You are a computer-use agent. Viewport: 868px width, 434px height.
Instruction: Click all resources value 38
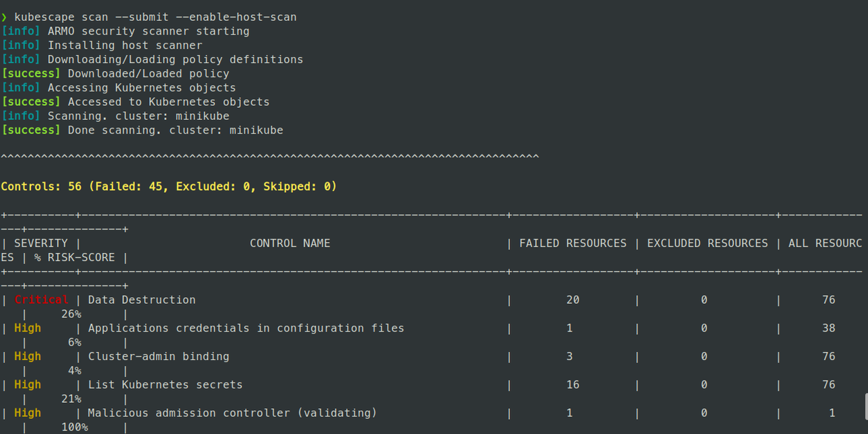pyautogui.click(x=829, y=328)
